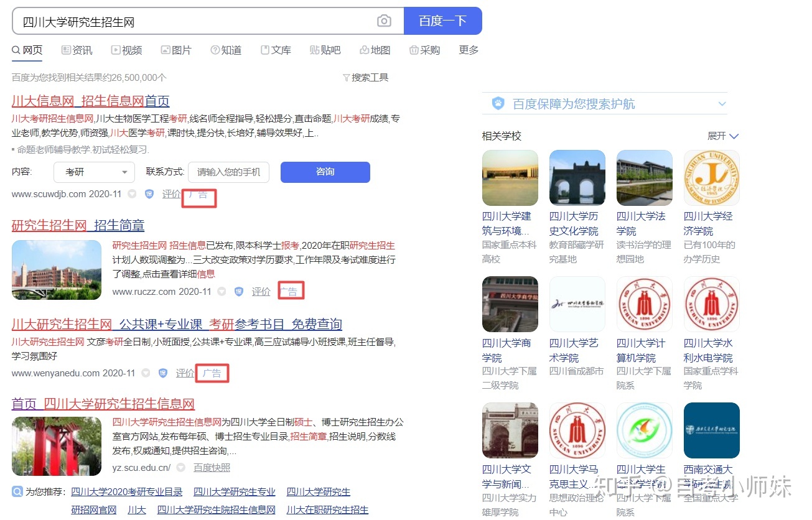812x520 pixels.
Task: Click the 为您推荐 search icon
Action: 17,492
